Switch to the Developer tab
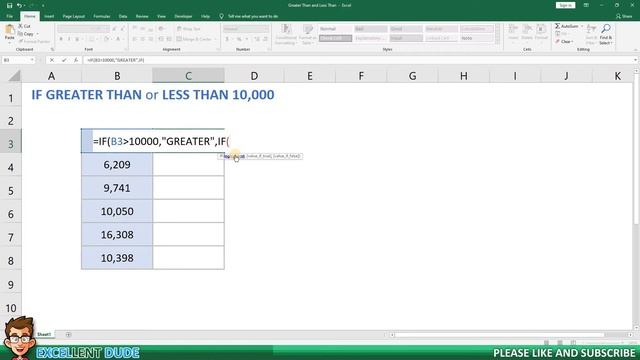640x360 pixels. pos(183,16)
